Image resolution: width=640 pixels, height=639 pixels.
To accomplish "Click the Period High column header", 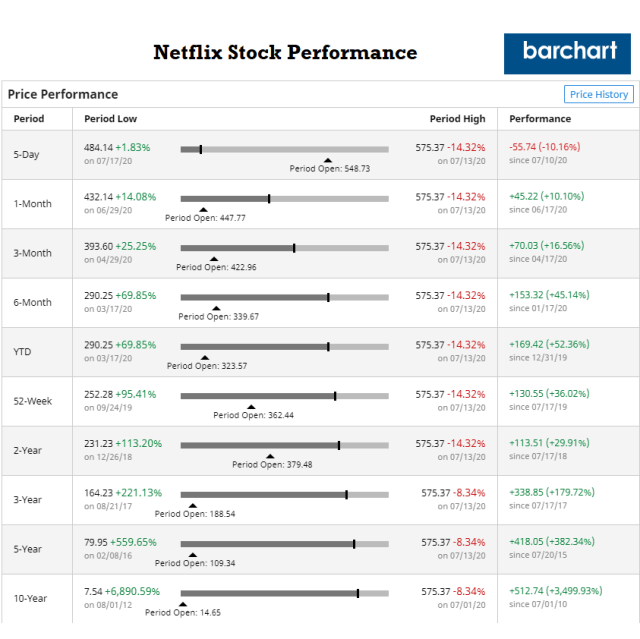I will (457, 119).
